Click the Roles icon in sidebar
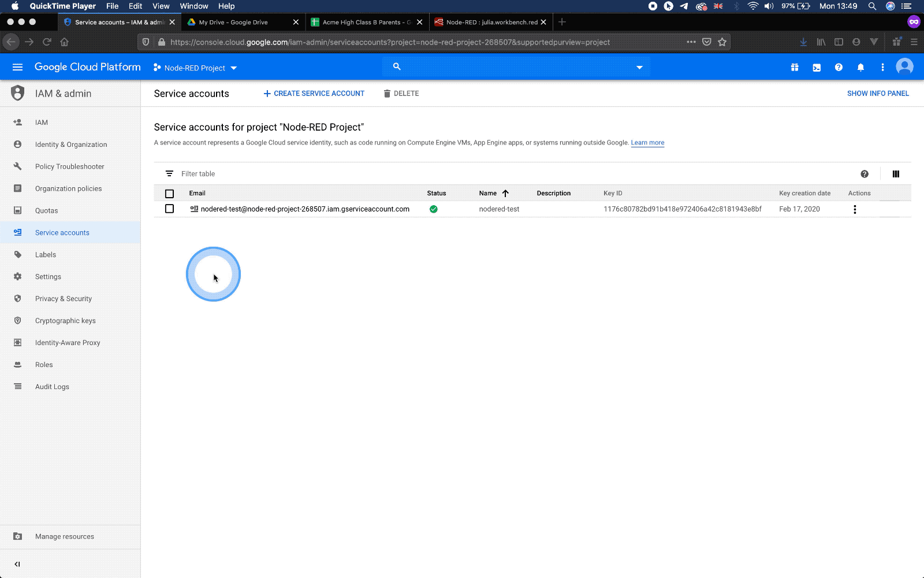Screen dimensions: 924x578 pos(17,365)
